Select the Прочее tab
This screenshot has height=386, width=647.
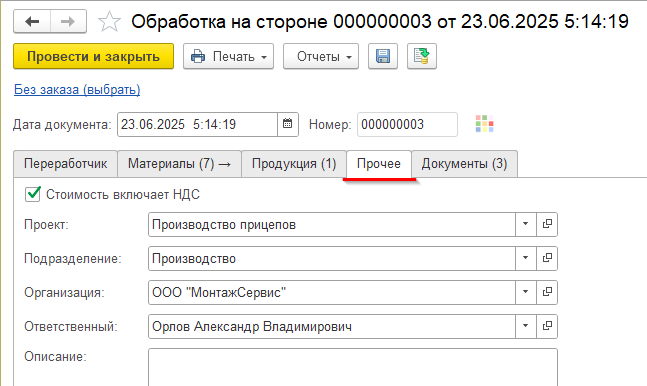[x=379, y=164]
